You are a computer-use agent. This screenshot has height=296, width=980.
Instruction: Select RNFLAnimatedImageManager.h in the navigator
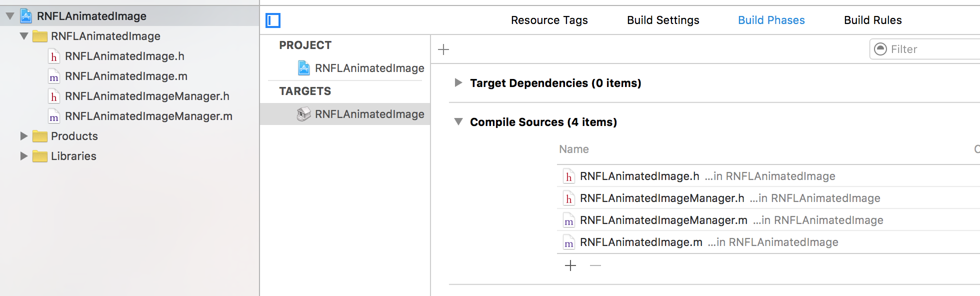coord(147,96)
